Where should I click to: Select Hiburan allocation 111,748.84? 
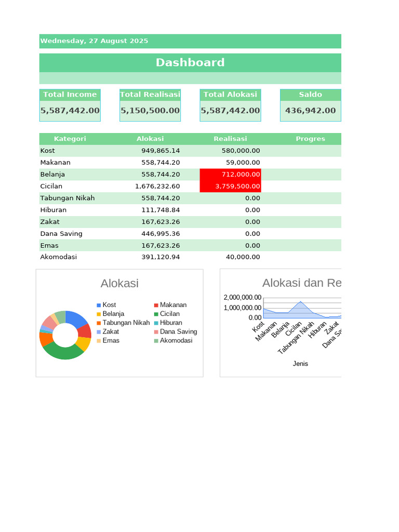(150, 210)
